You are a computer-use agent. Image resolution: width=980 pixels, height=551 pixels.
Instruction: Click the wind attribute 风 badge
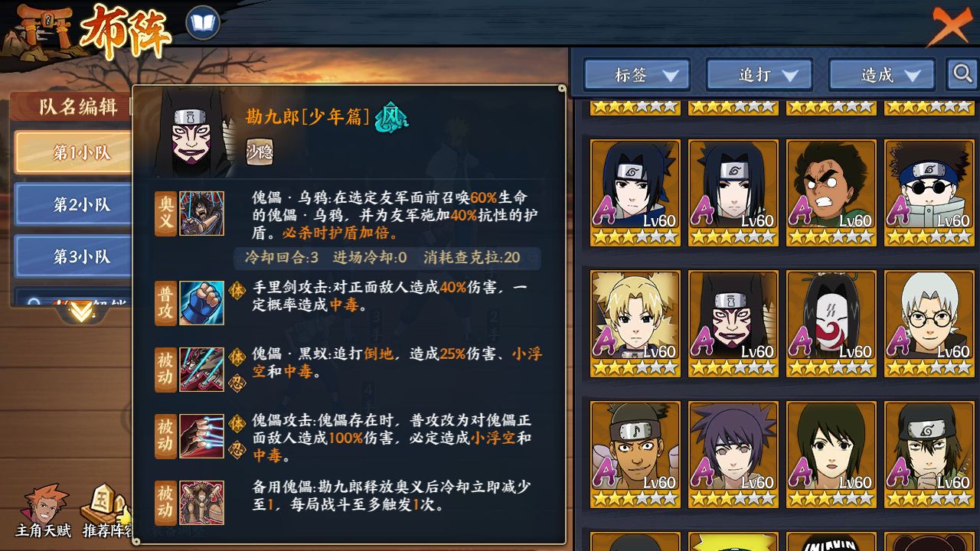(391, 118)
